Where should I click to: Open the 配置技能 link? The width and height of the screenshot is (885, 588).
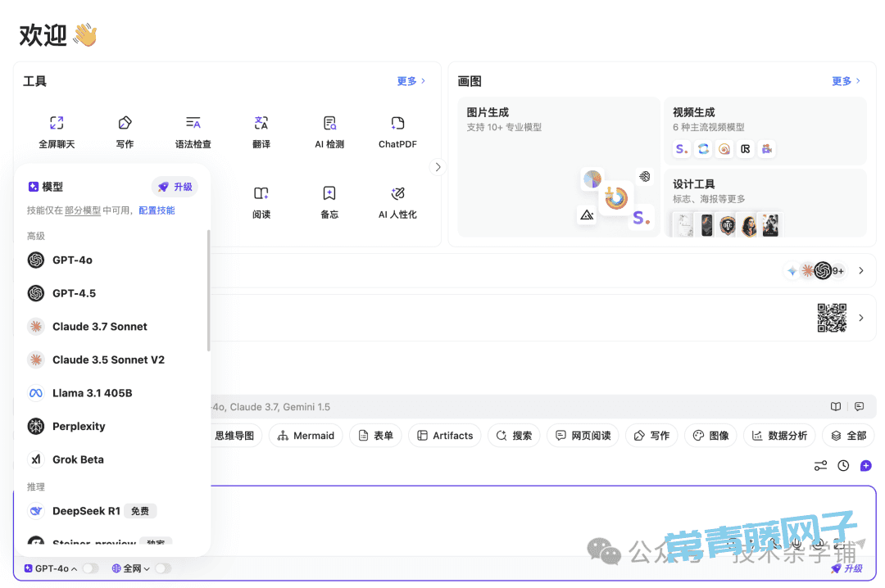[157, 210]
